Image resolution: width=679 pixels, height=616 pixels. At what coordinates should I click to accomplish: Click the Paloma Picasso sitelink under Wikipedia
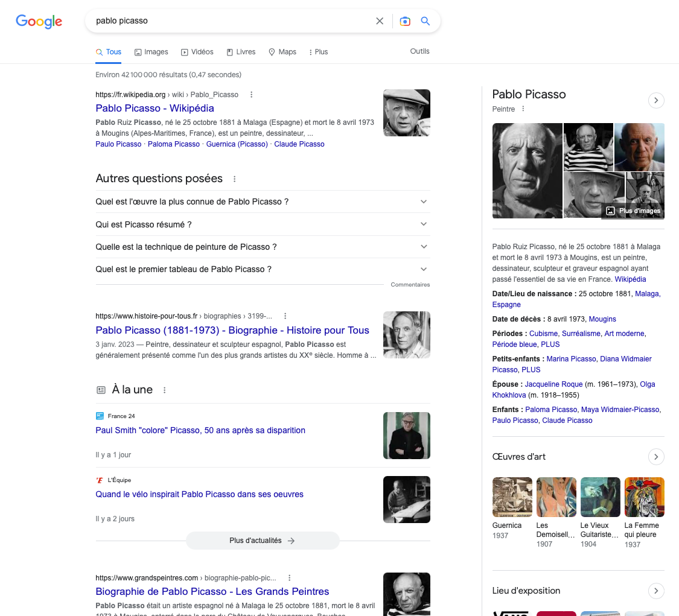click(x=174, y=144)
